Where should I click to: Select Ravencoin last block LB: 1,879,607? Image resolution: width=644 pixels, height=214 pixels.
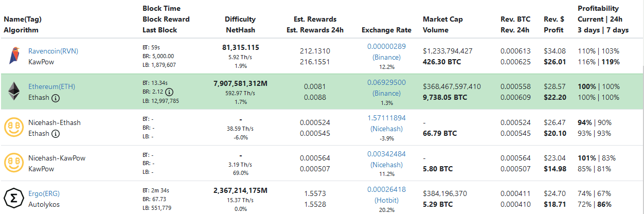[x=159, y=65]
